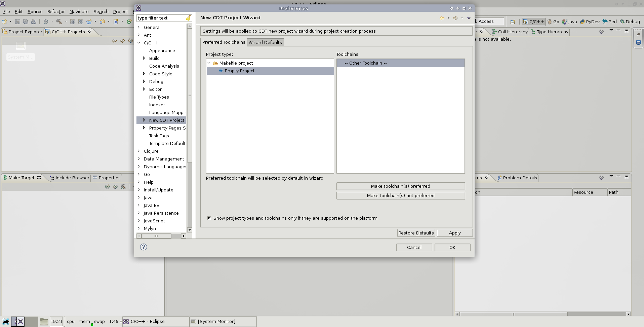The image size is (644, 327).
Task: Select the Preferred Toolchains tab
Action: tap(224, 42)
